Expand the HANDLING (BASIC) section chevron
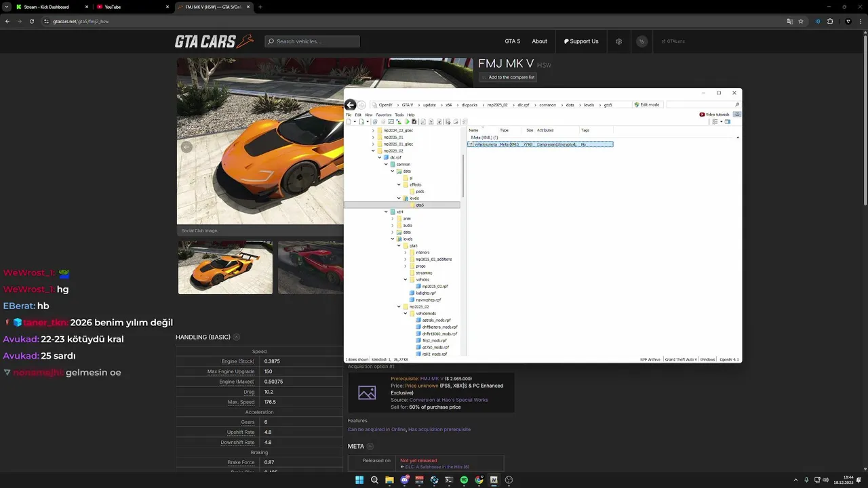The height and width of the screenshot is (488, 868). coord(236,337)
